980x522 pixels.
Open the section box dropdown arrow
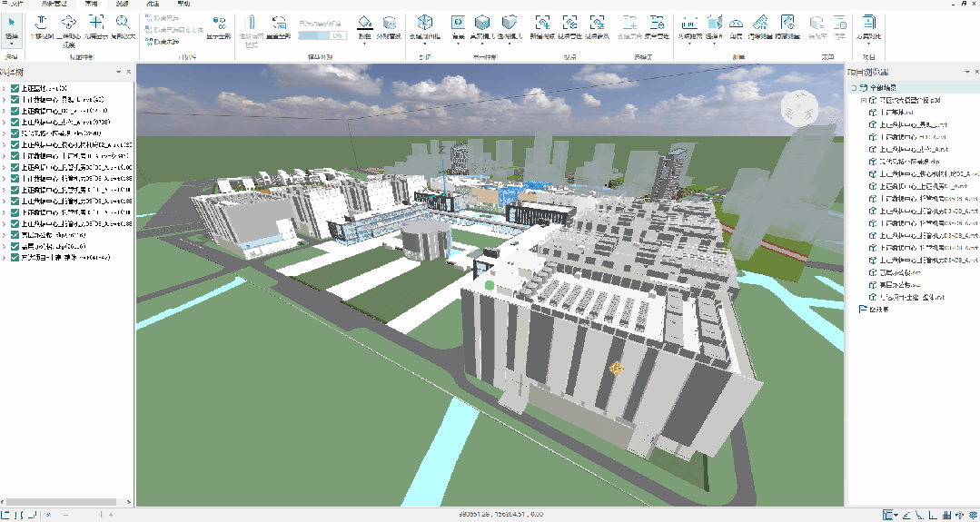[425, 45]
